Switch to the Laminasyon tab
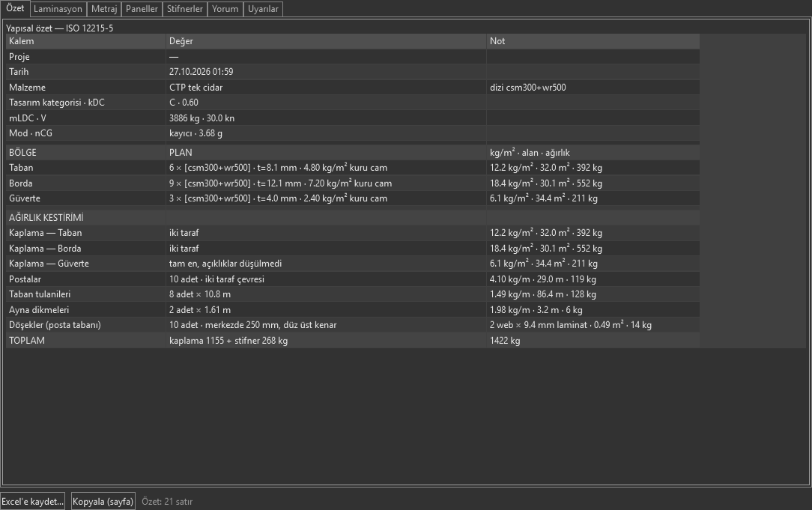The height and width of the screenshot is (510, 812). (58, 9)
